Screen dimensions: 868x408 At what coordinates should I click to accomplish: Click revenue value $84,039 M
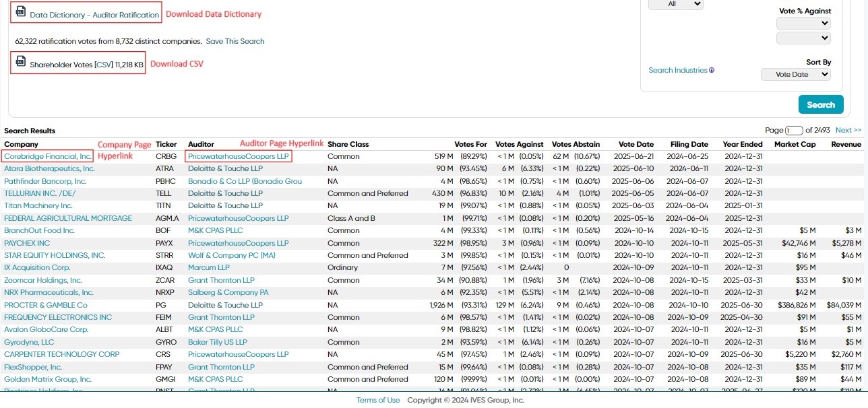[x=844, y=305]
